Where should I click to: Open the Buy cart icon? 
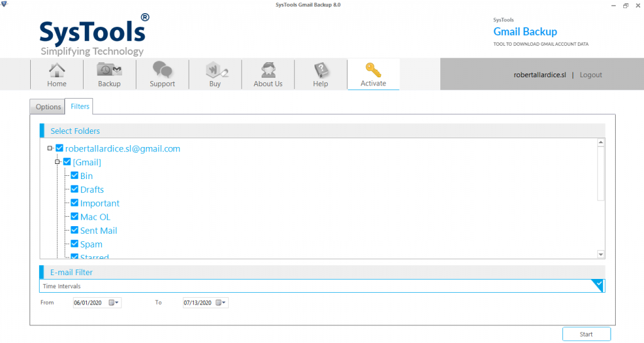[x=215, y=70]
